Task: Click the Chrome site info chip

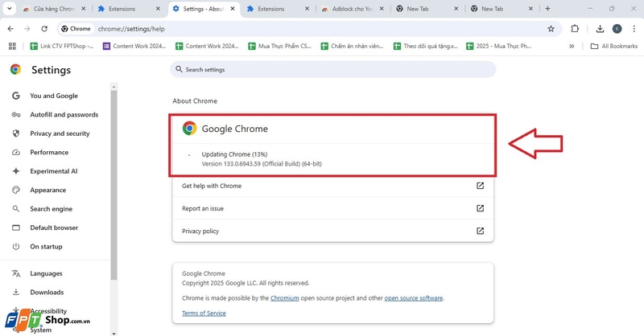Action: click(76, 29)
